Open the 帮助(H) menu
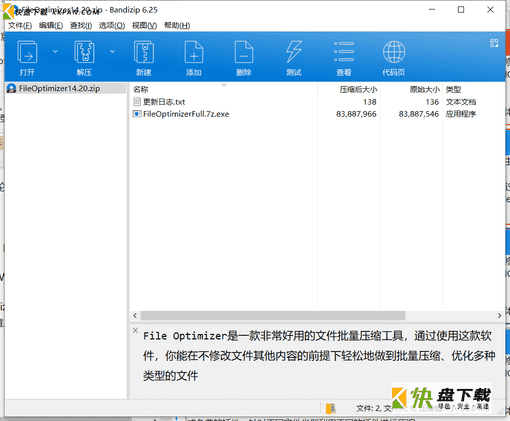Screen dimensions: 510x421 (177, 26)
